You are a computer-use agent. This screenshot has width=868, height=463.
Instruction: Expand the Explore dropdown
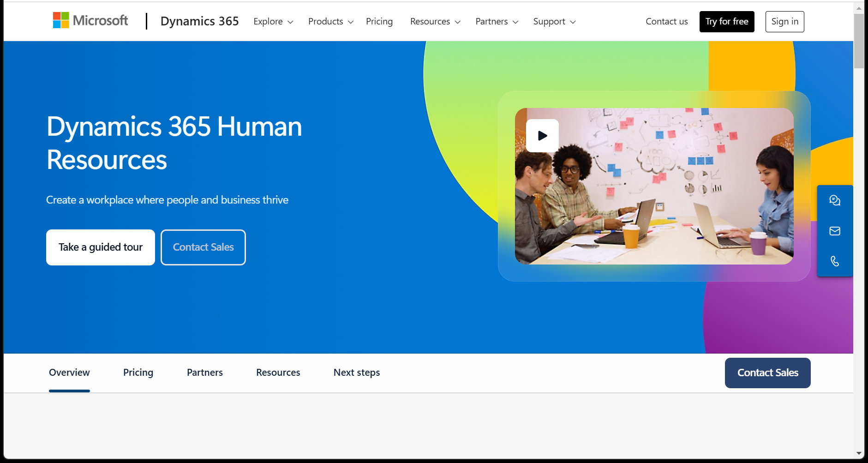click(273, 21)
